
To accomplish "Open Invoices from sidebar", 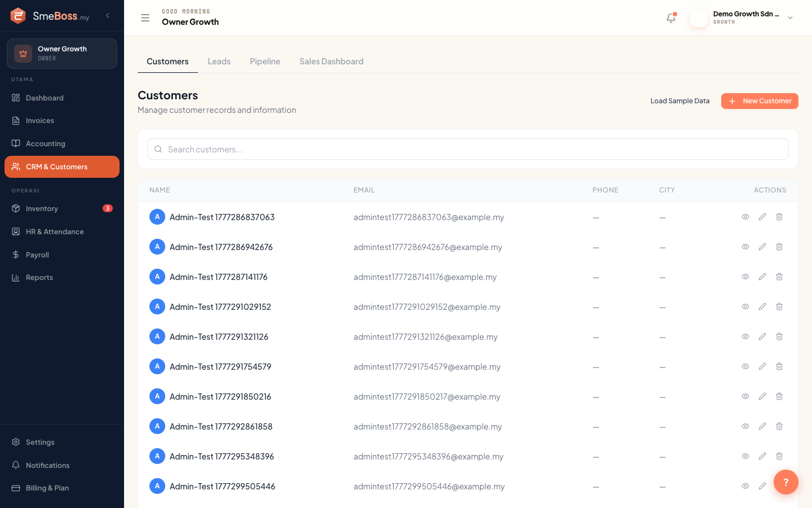I will tap(62, 121).
